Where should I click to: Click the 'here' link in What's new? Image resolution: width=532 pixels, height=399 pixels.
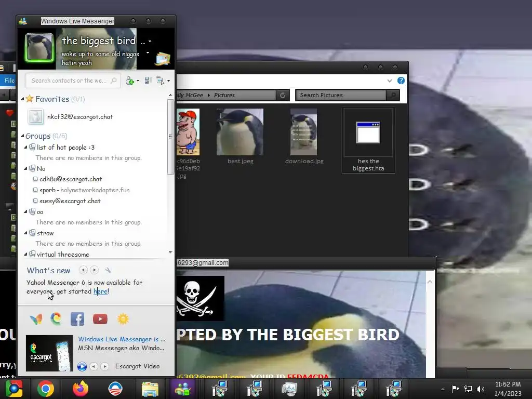100,291
